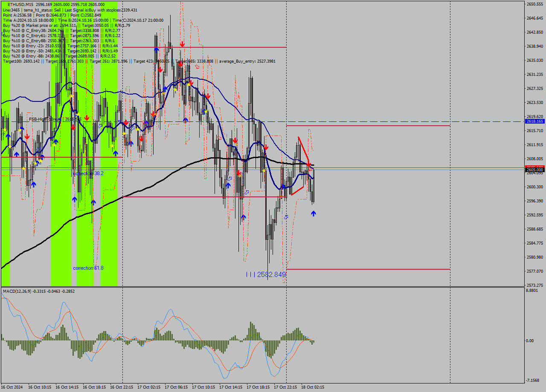
Task: Click the 2642.850 price axis label
Action: [x=535, y=32]
